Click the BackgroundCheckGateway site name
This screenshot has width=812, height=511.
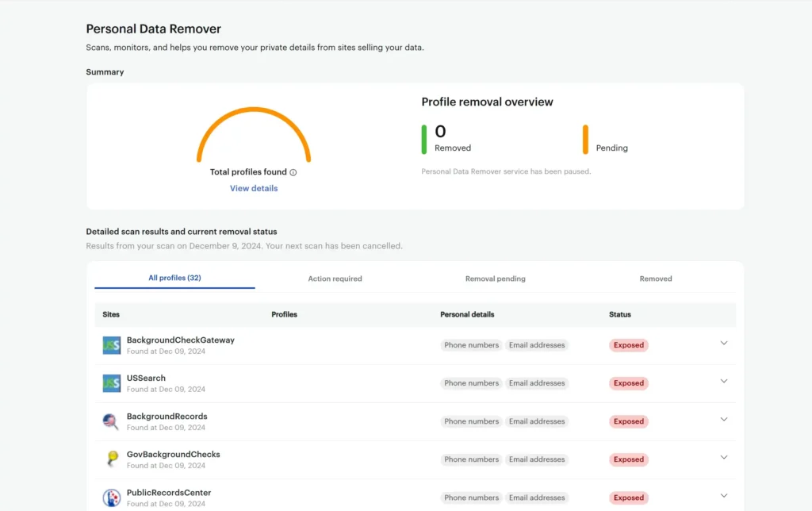(181, 340)
